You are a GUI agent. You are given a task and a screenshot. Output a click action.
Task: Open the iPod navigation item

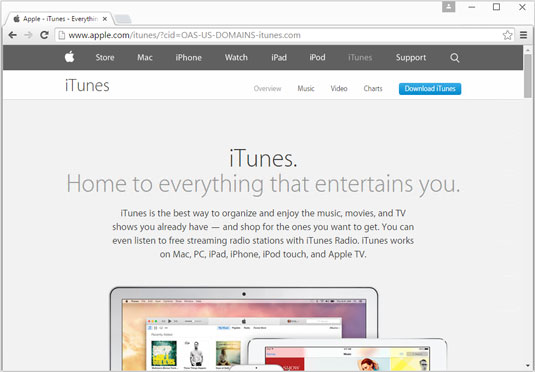click(x=317, y=57)
